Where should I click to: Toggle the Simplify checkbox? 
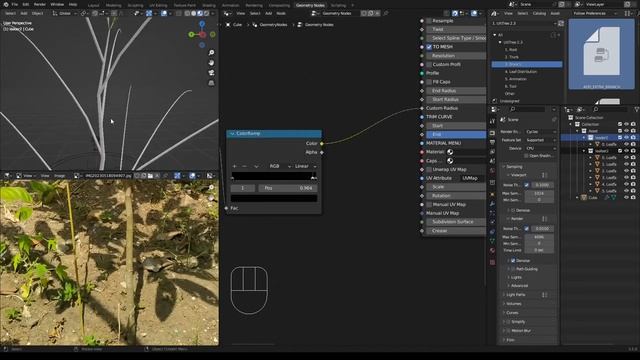509,322
